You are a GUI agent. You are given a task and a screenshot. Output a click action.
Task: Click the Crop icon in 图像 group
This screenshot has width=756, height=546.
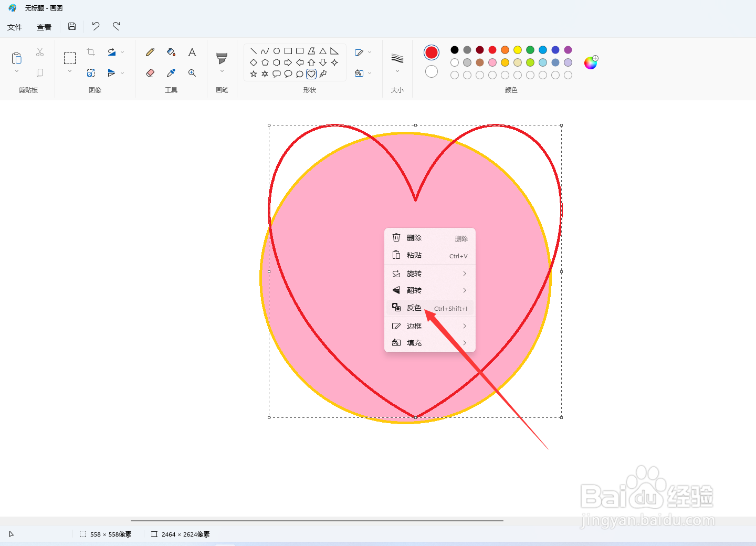click(91, 51)
